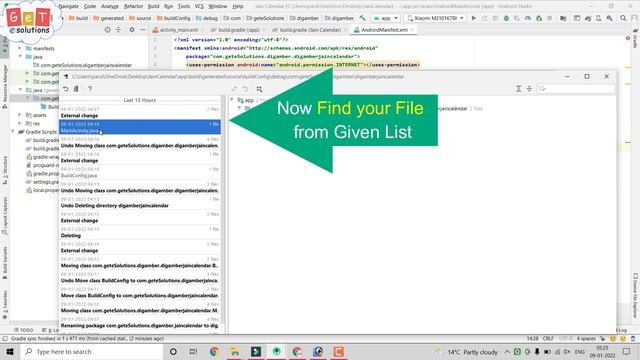Click the Search Everywhere magnifier icon
This screenshot has height=360, width=640.
point(623,18)
